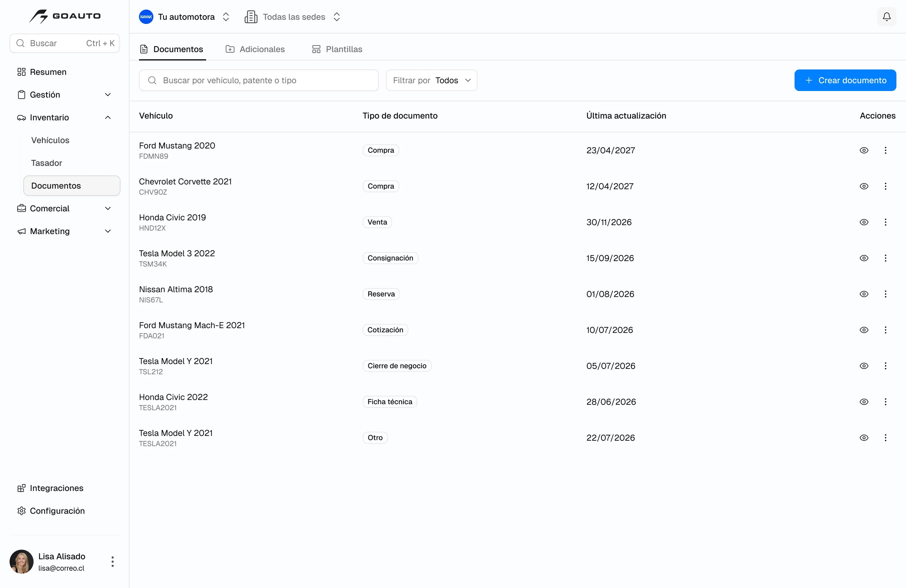Select the Documentos tab

[173, 49]
